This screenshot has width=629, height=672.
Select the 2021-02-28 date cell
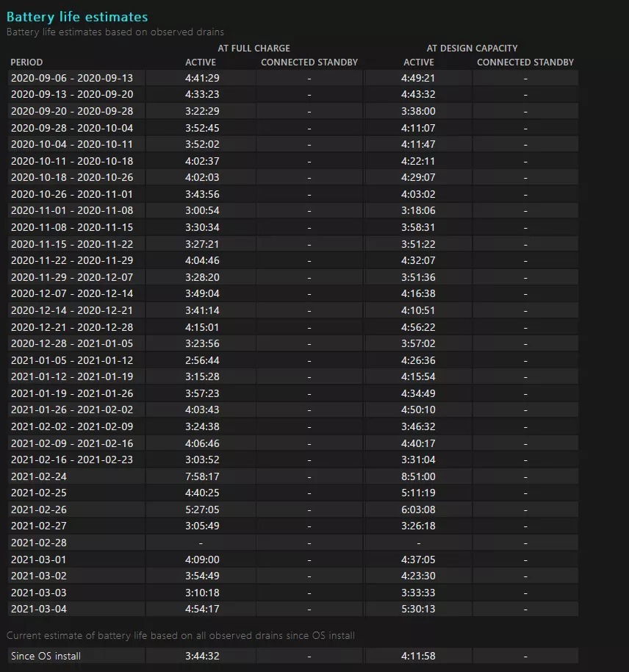coord(38,543)
